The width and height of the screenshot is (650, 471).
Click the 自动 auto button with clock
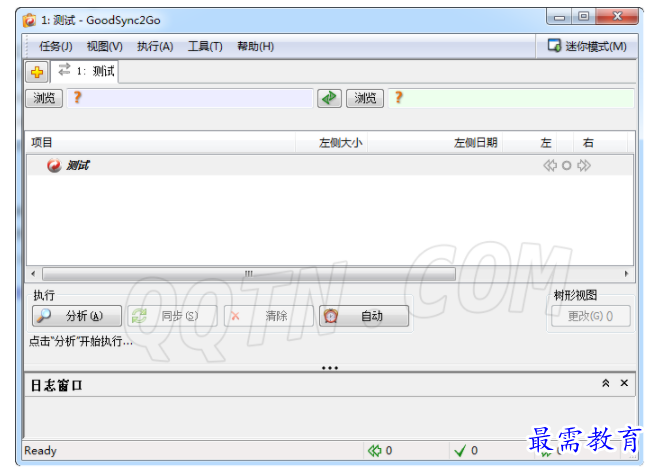[x=364, y=316]
